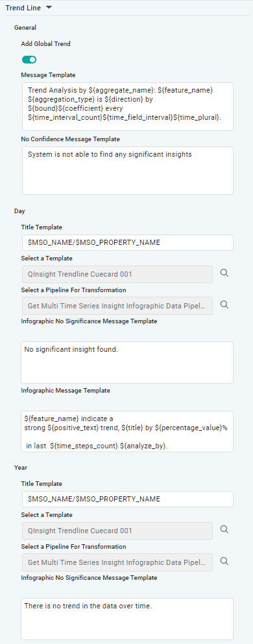The image size is (253, 644).
Task: Open pipeline search in the Day section
Action: [224, 305]
